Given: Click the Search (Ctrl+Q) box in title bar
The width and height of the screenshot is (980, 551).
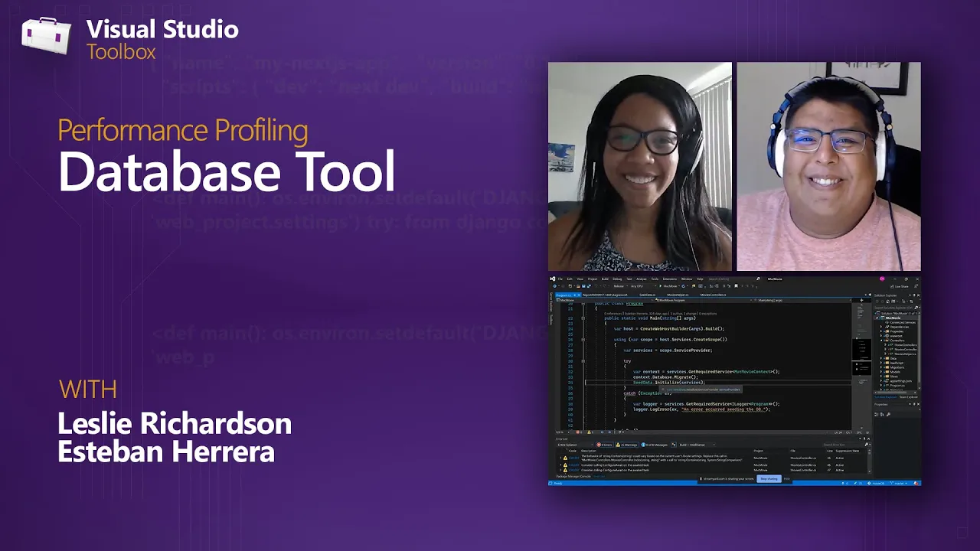Looking at the screenshot, I should coord(733,279).
